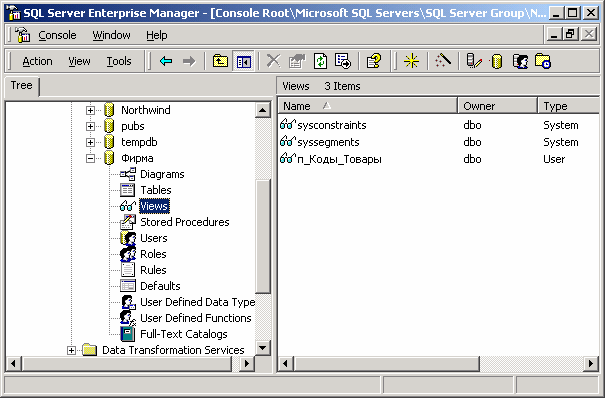Click New Login toolbar icon
Image resolution: width=605 pixels, height=398 pixels.
[520, 61]
